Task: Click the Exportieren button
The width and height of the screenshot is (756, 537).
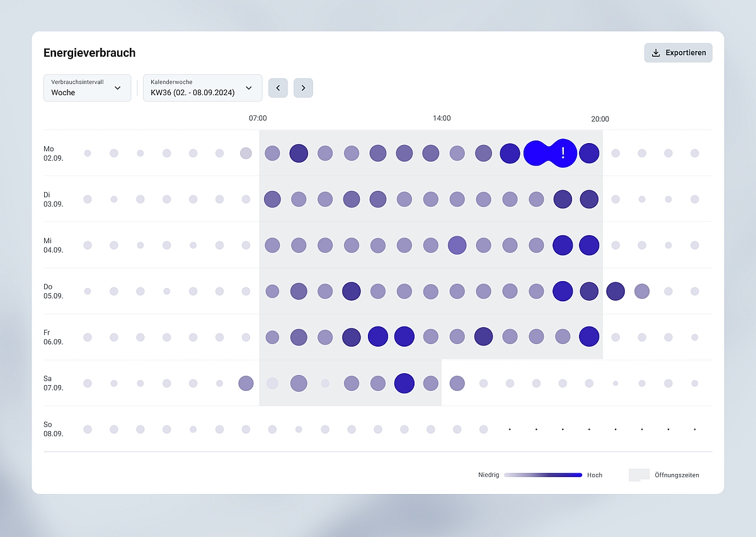Action: (x=678, y=53)
